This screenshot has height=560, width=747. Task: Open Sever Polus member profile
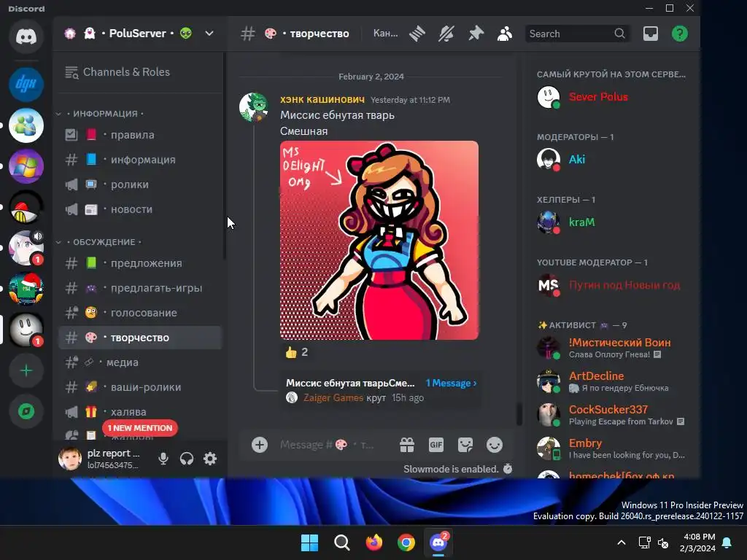611,97
